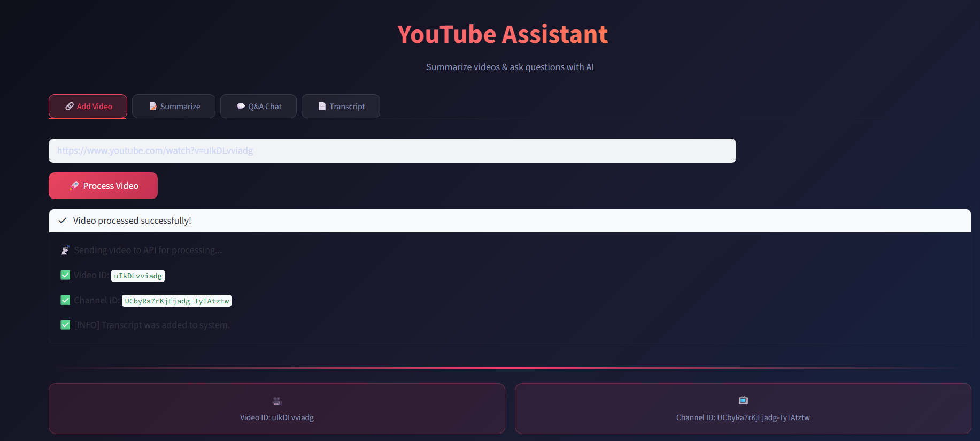
Task: Select the uIkDLvviadg video ID code
Action: [x=138, y=276]
